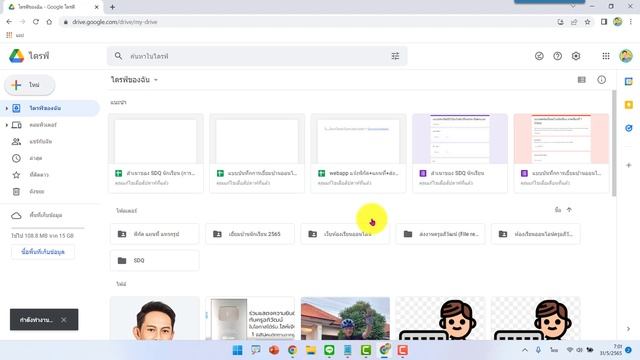The image size is (640, 360).
Task: Reverse sort direction arrow
Action: click(569, 210)
